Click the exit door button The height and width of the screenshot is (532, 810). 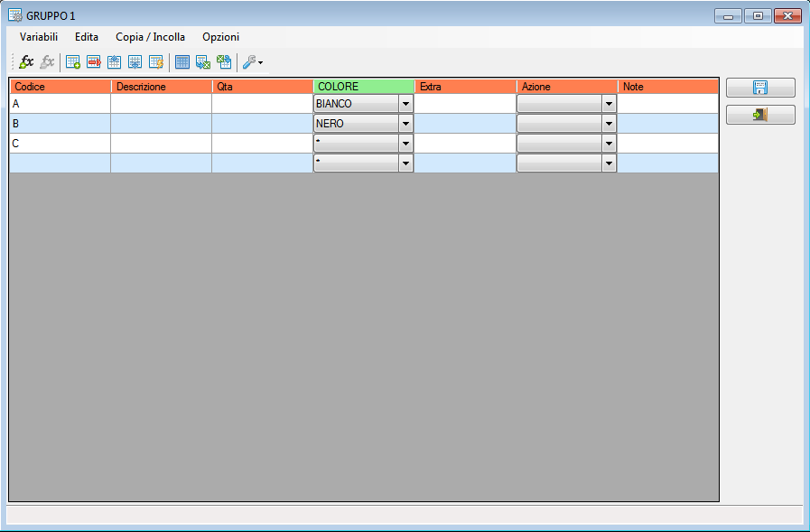coord(760,115)
